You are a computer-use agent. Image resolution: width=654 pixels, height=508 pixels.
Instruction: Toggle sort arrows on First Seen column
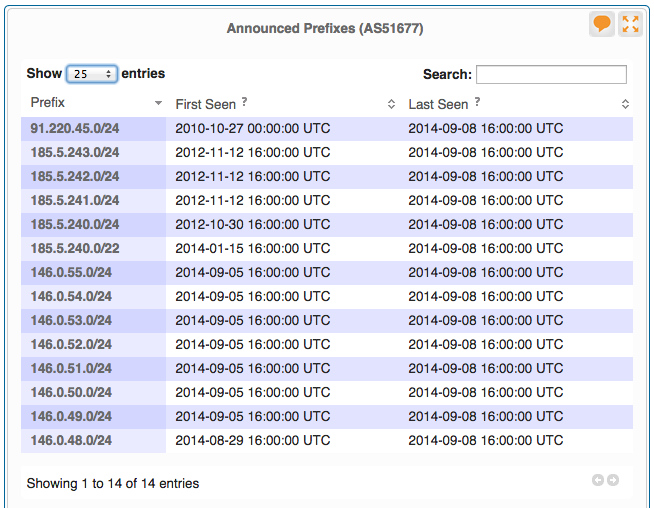391,104
